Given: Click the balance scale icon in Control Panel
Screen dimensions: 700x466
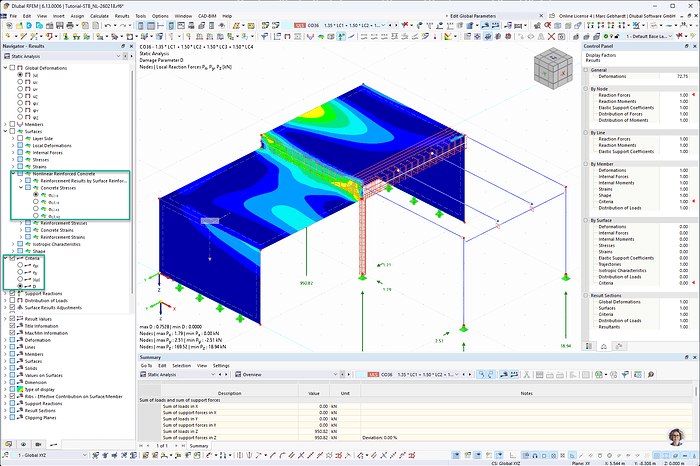Looking at the screenshot, I should tap(603, 346).
